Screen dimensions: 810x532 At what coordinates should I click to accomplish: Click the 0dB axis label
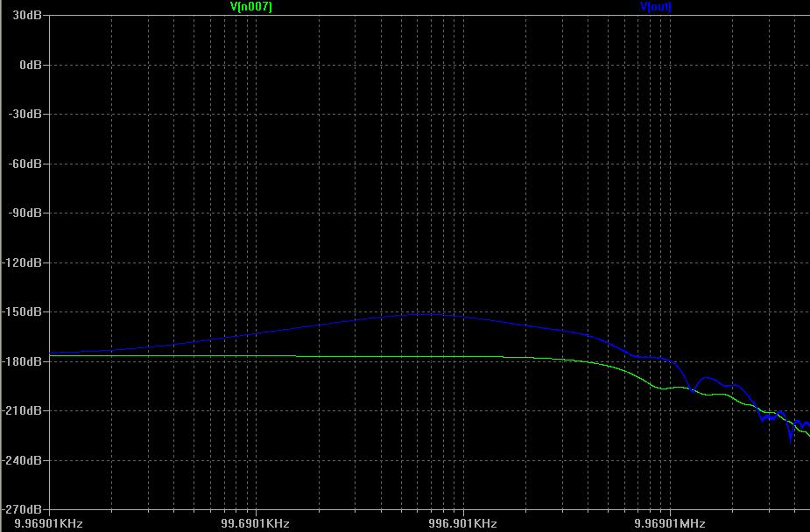[31, 65]
